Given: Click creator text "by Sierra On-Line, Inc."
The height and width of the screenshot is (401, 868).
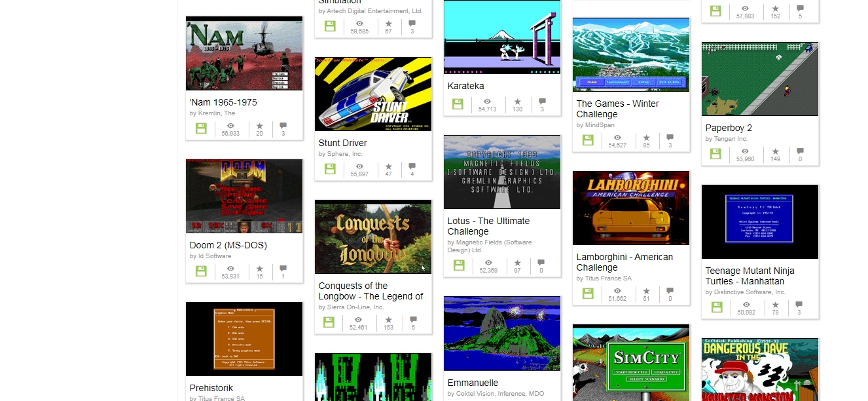Looking at the screenshot, I should [351, 307].
